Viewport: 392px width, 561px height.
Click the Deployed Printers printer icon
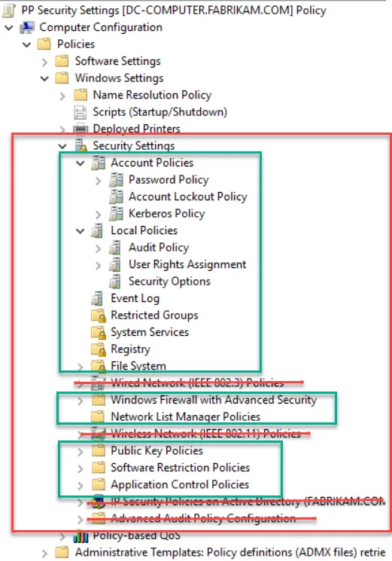click(x=81, y=129)
